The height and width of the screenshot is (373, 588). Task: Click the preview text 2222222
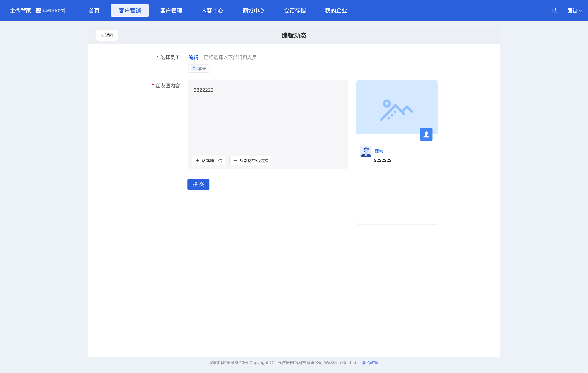pos(383,160)
